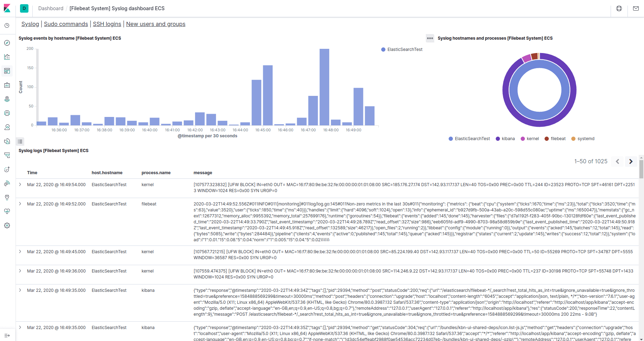644x341 pixels.
Task: Open the help menu icon
Action: point(619,8)
